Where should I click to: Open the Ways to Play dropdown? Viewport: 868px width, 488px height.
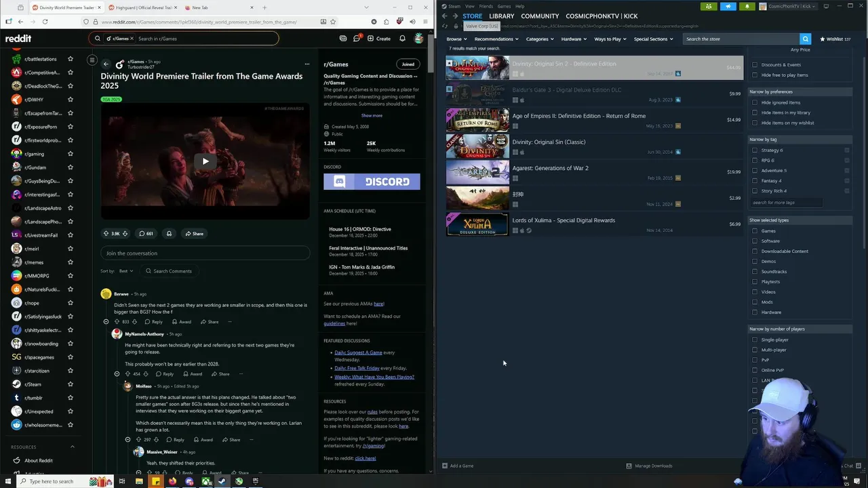pyautogui.click(x=610, y=39)
